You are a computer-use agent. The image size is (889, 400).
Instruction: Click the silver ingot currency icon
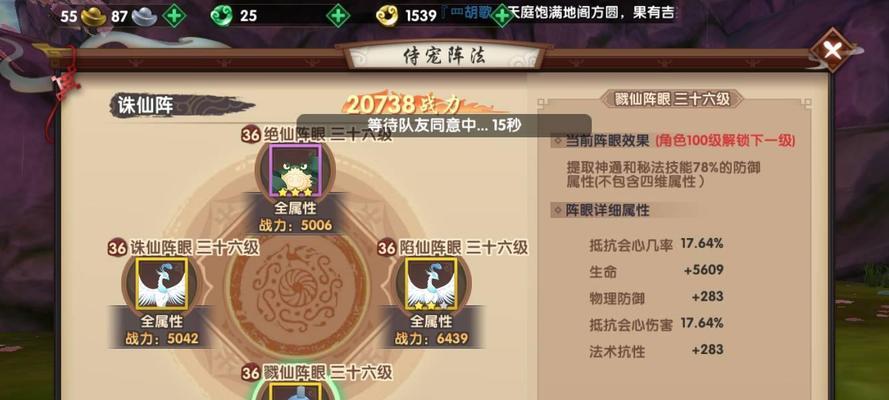pyautogui.click(x=145, y=16)
